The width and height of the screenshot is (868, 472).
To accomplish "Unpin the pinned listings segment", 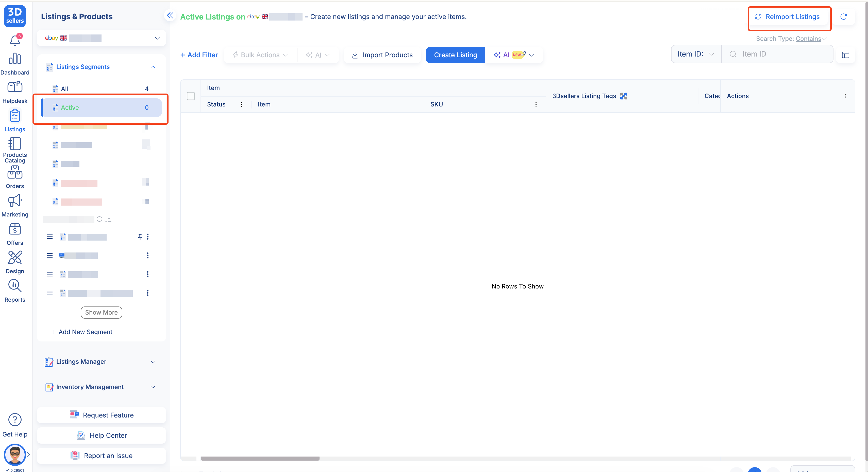I will (x=140, y=237).
